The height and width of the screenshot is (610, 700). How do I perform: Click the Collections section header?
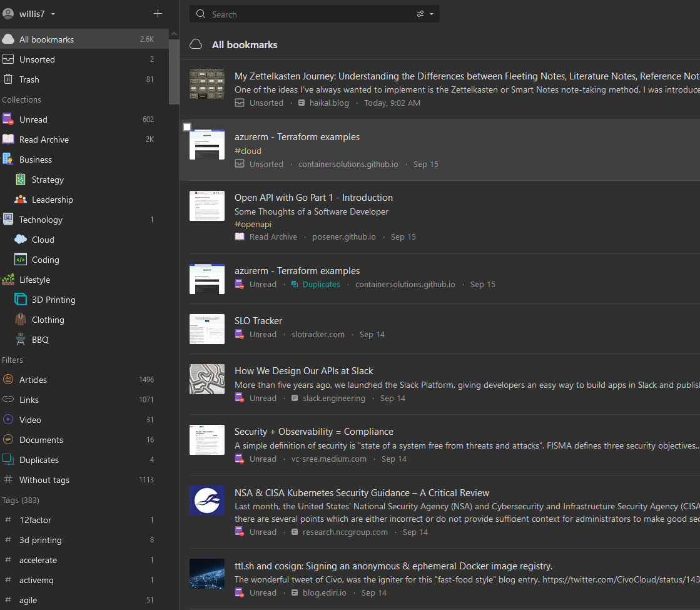click(x=21, y=99)
